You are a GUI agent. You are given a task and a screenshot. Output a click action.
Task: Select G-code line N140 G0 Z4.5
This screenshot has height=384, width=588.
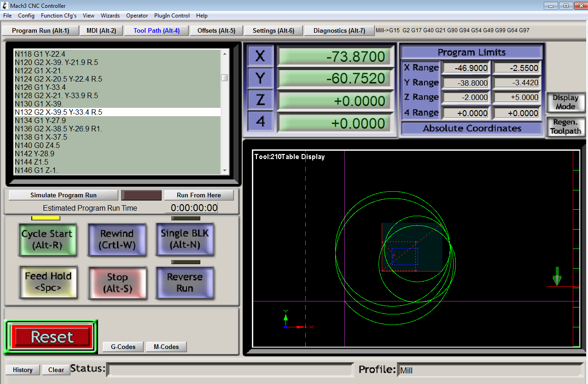(117, 145)
